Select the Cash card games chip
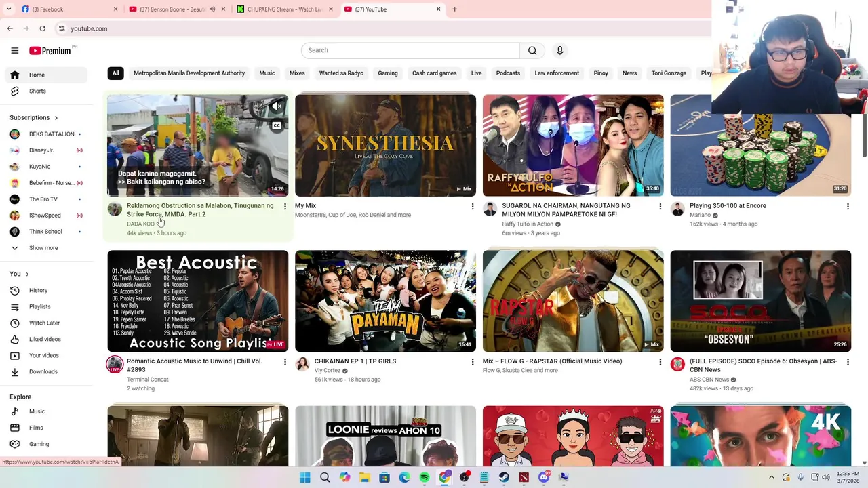 point(434,73)
